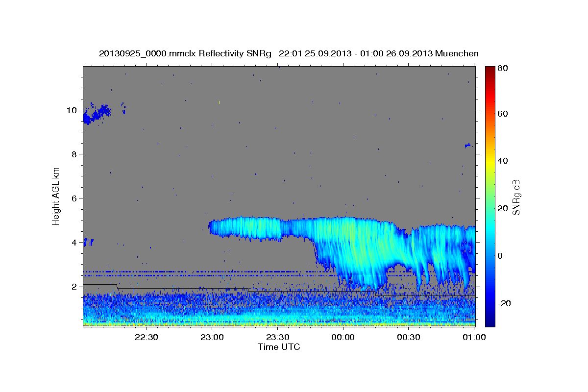Screen dimensions: 588x392
Task: Click the 'Time UTC' x-axis label
Action: click(x=279, y=347)
